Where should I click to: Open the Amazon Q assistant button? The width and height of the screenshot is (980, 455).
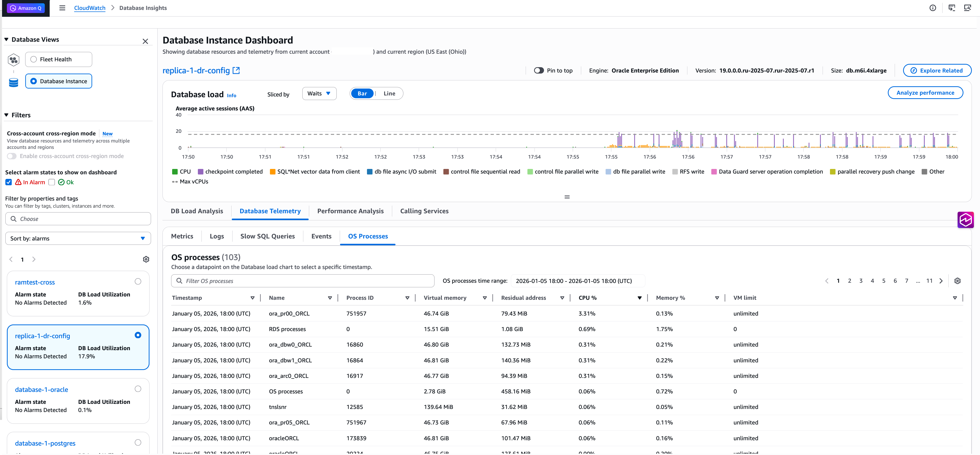[26, 8]
